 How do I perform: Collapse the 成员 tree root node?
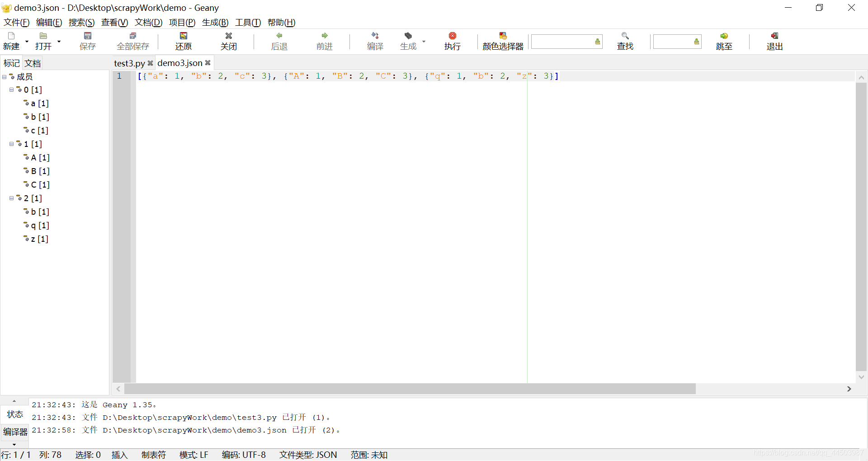click(4, 76)
